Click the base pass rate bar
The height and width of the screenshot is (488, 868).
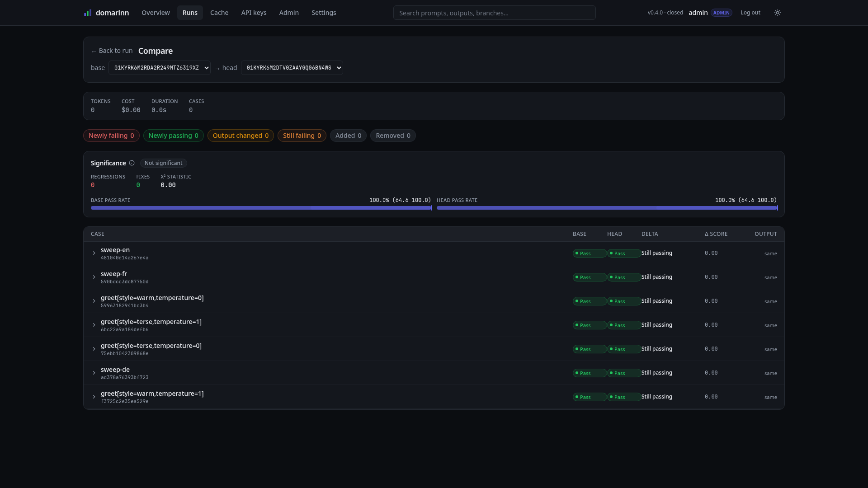point(261,208)
